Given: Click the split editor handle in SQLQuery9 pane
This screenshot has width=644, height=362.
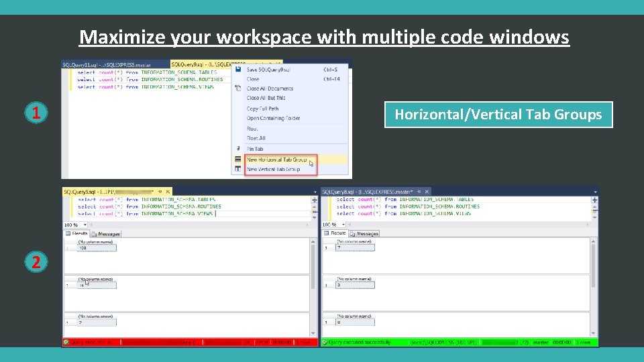Looking at the screenshot, I should pos(314,200).
